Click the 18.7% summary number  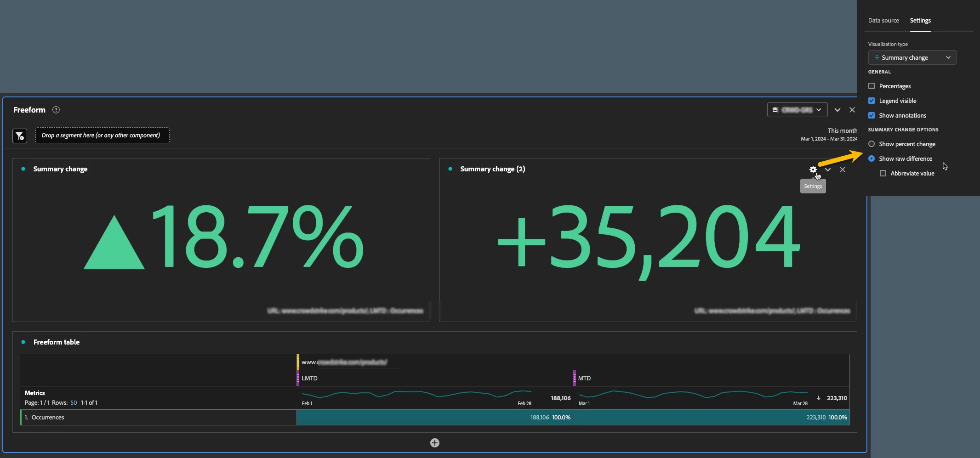click(224, 237)
